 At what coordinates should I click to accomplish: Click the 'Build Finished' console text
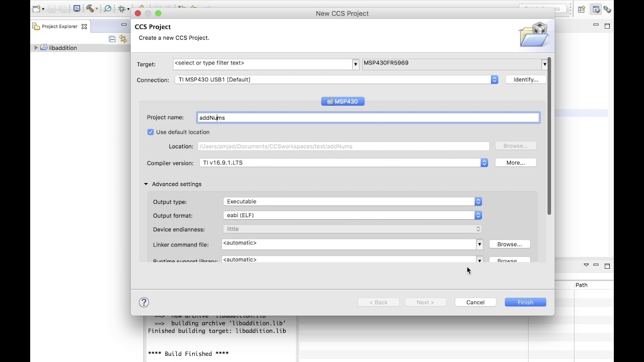point(188,354)
